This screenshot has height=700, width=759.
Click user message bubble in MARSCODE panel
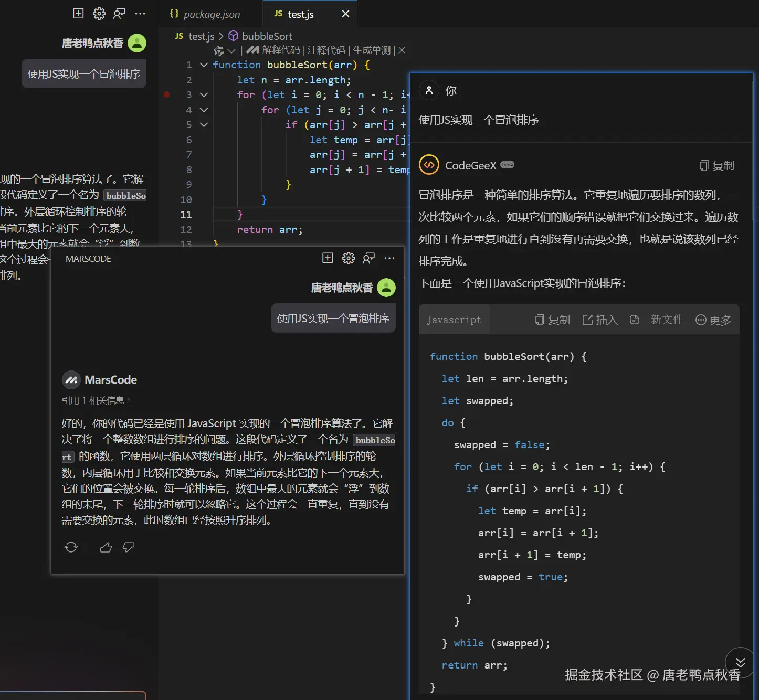coord(333,318)
